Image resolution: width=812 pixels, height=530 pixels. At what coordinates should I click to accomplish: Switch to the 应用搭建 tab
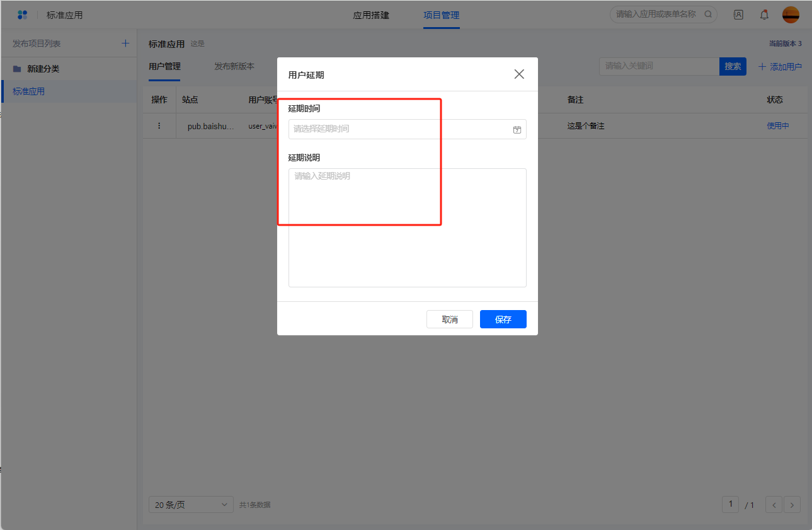[x=371, y=15]
